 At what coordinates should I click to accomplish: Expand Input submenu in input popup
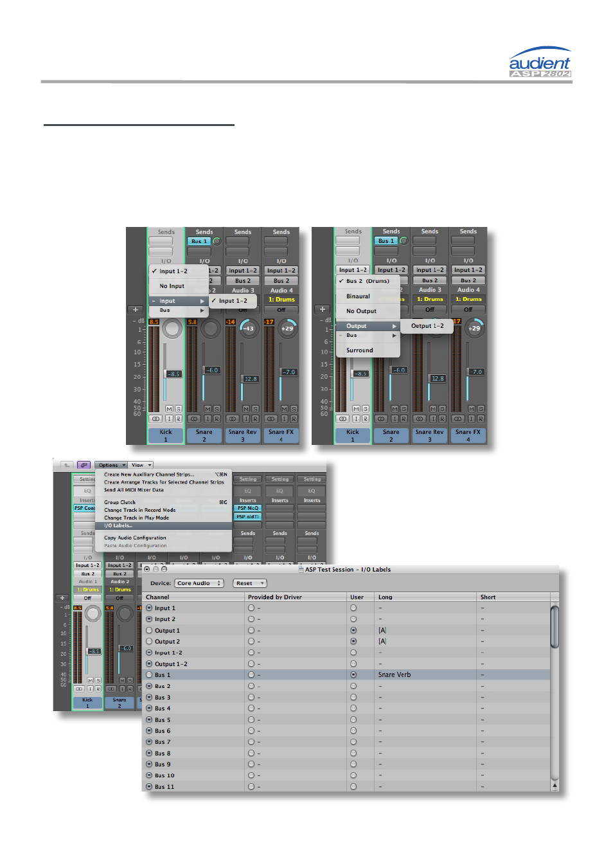[x=179, y=301]
